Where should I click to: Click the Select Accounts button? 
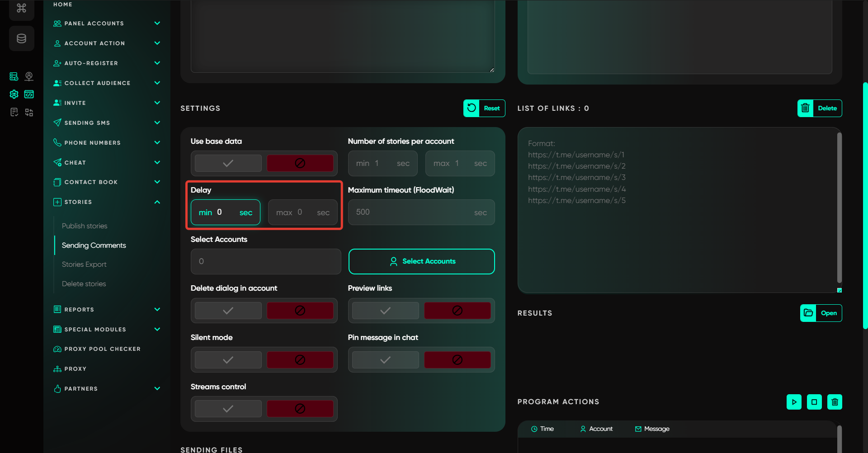(x=421, y=261)
